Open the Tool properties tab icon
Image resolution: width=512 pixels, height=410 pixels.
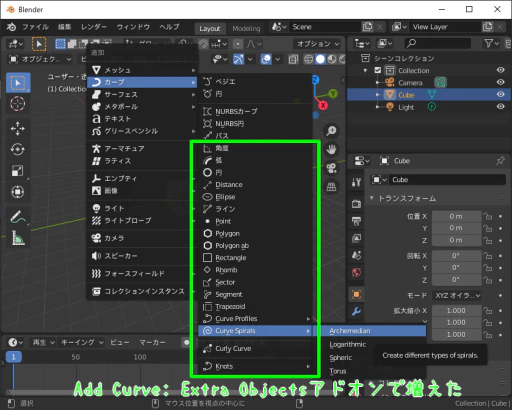[356, 182]
